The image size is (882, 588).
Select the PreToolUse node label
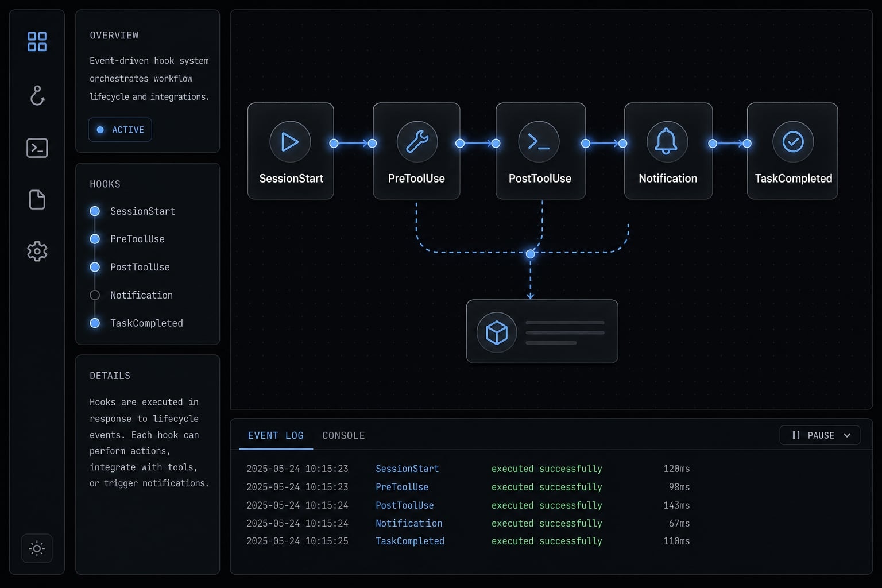click(x=416, y=179)
